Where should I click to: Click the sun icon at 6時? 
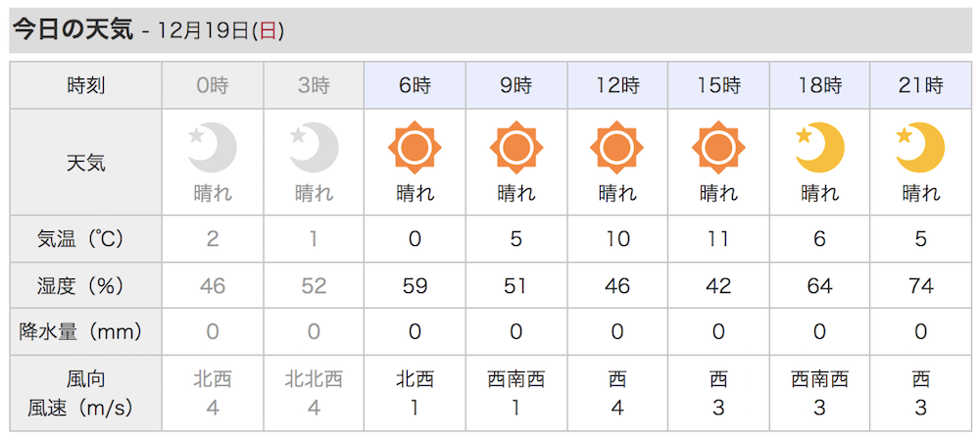tap(415, 148)
